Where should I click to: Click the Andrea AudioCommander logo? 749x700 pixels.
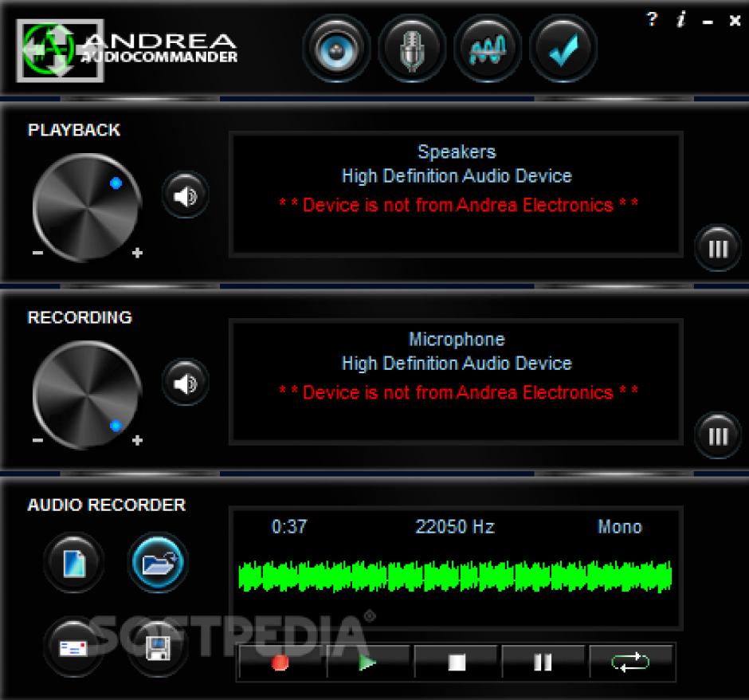tap(127, 49)
